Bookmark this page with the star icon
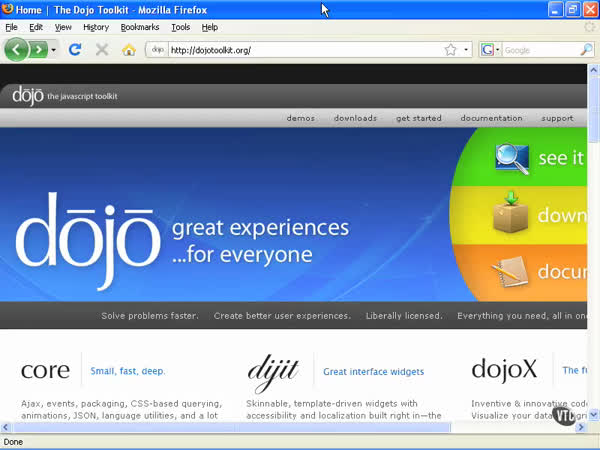 pyautogui.click(x=450, y=49)
